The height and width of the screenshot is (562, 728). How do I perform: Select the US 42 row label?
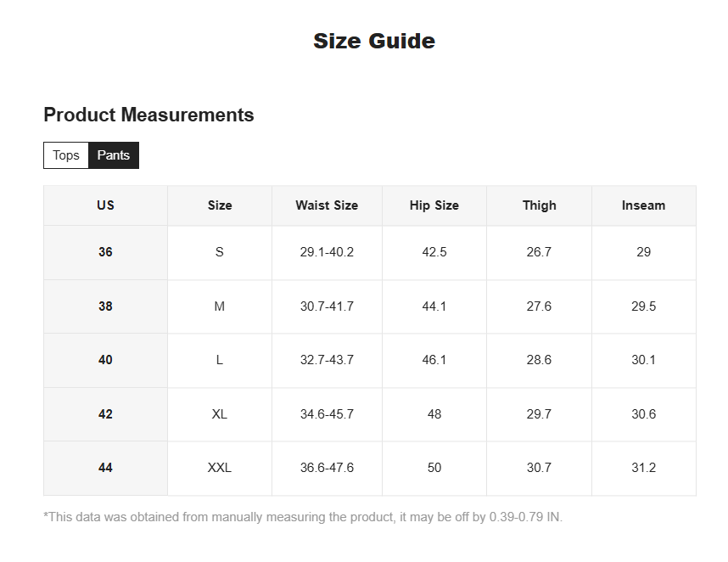click(x=105, y=414)
